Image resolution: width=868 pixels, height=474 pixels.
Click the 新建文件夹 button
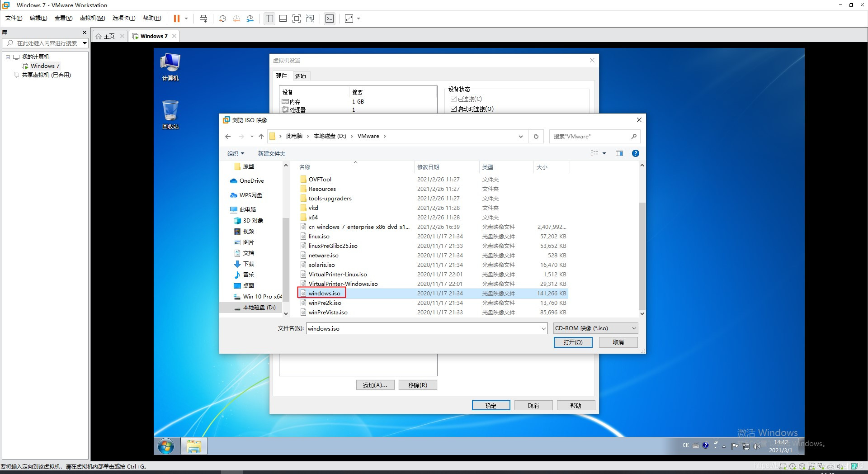pyautogui.click(x=271, y=153)
